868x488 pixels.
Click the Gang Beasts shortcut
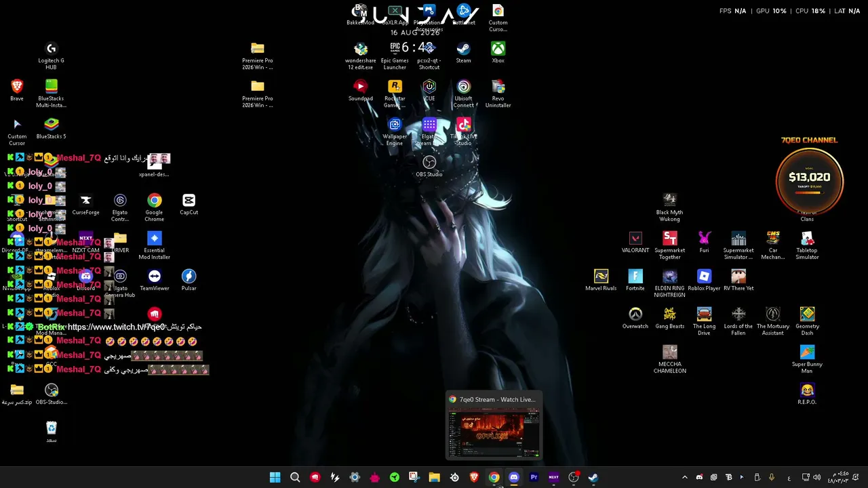point(669,318)
